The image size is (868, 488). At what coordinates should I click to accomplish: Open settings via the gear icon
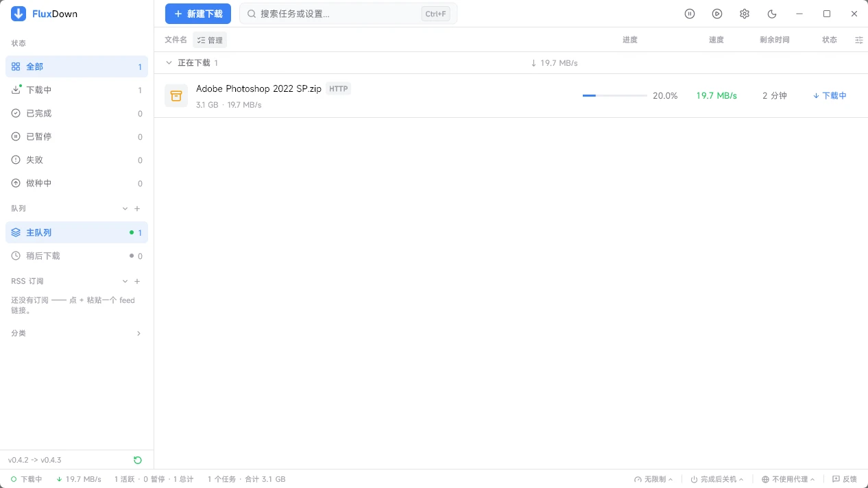click(x=745, y=14)
